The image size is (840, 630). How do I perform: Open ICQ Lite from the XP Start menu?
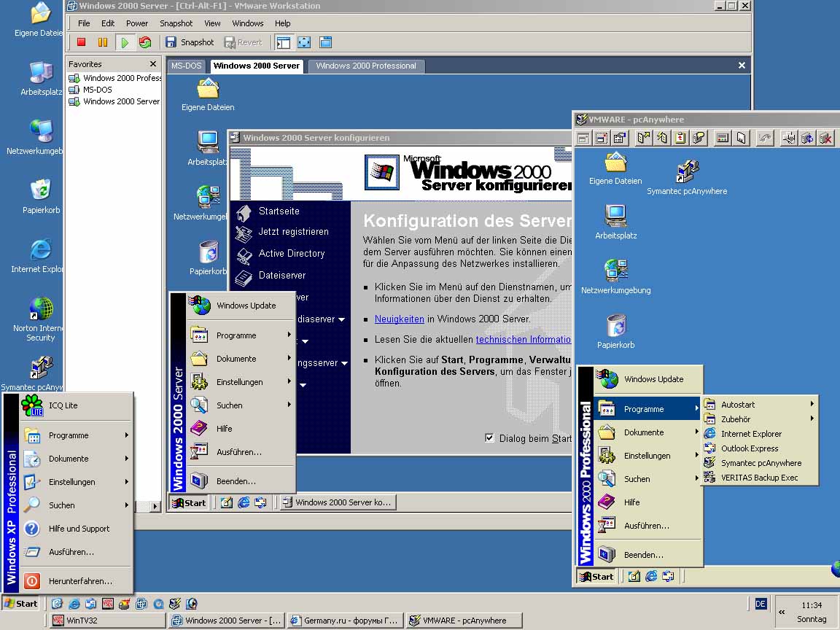pos(76,405)
